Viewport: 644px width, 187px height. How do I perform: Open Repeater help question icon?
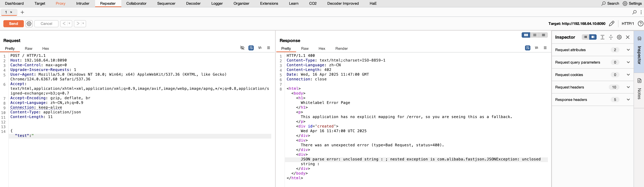(x=640, y=24)
